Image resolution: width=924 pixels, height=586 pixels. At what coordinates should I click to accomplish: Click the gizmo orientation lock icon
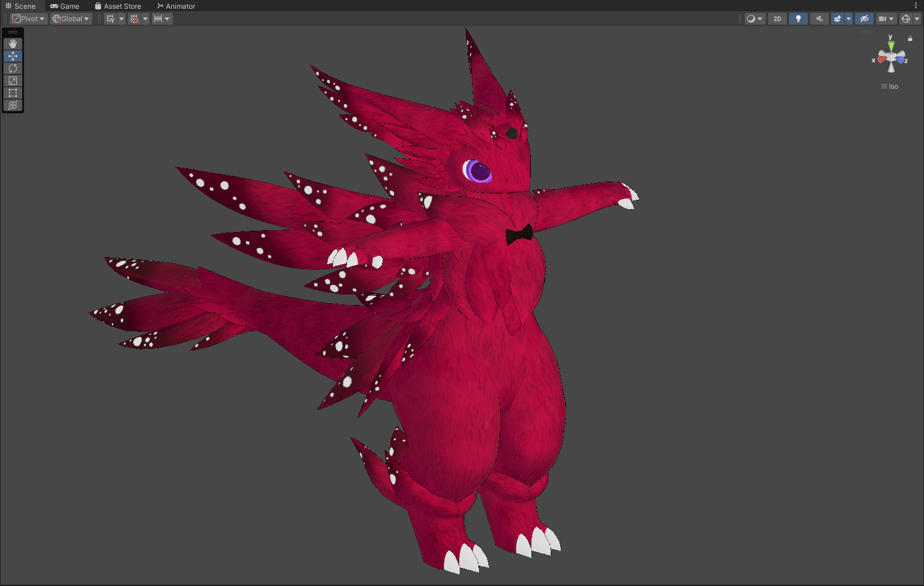909,39
